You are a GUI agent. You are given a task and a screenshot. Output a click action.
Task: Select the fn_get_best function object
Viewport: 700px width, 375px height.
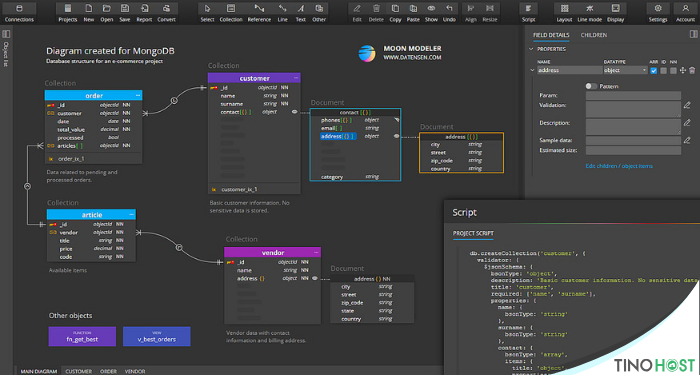82,336
